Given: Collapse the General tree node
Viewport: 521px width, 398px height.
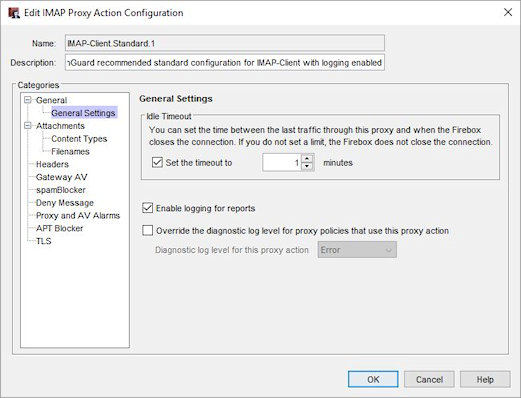Looking at the screenshot, I should (28, 100).
